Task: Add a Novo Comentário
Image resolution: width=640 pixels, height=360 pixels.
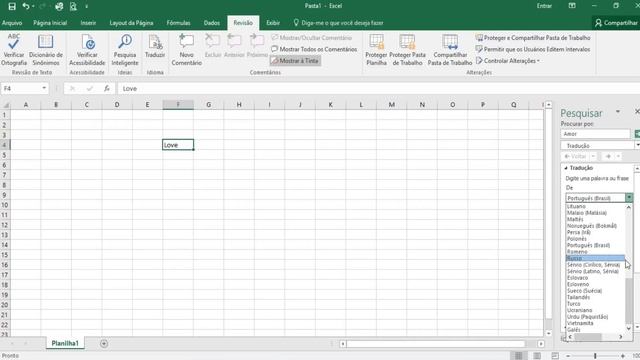Action: pos(187,50)
